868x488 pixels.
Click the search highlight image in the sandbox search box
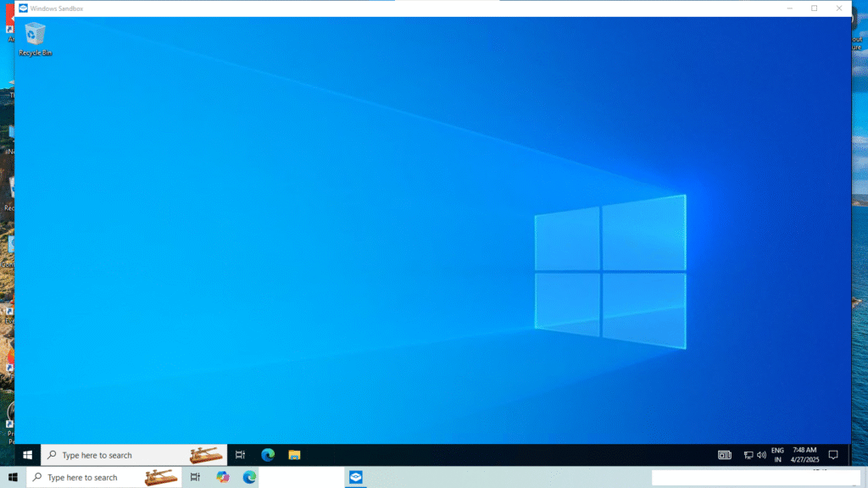206,455
